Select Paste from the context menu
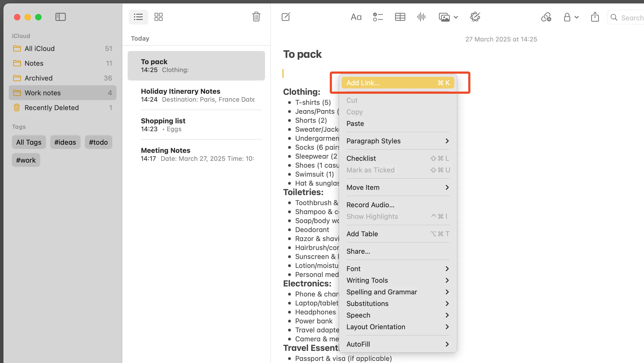This screenshot has width=644, height=363. (355, 123)
